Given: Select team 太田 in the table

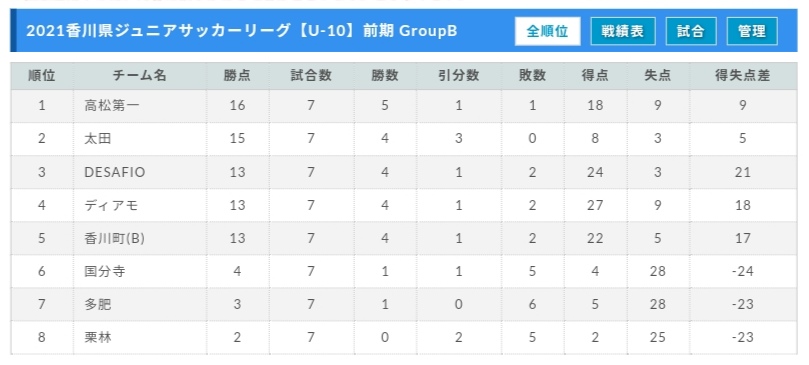Looking at the screenshot, I should (98, 139).
